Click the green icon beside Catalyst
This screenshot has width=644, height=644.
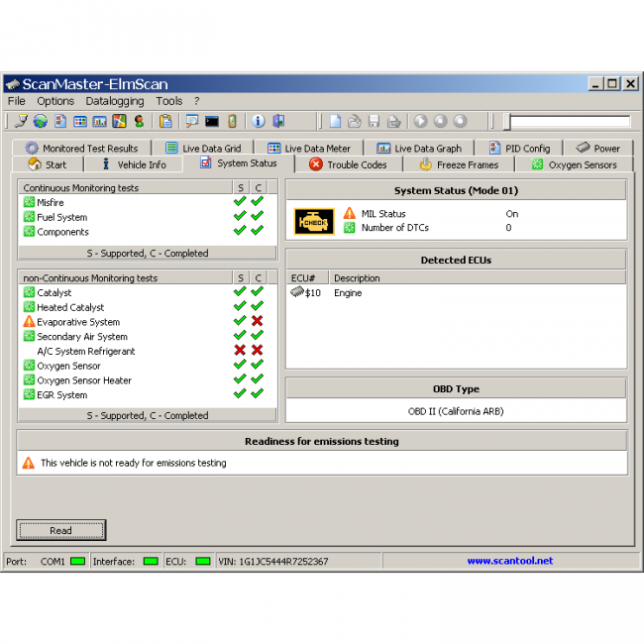(x=29, y=292)
